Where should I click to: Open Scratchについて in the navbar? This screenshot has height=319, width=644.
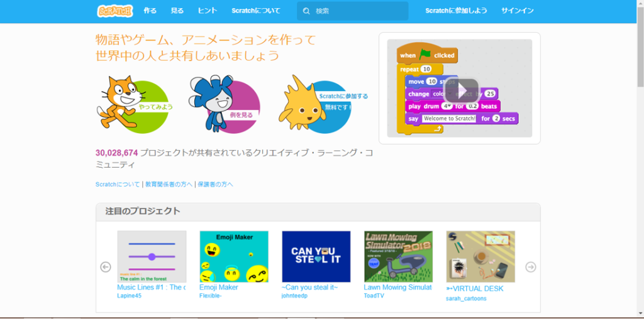coord(255,11)
